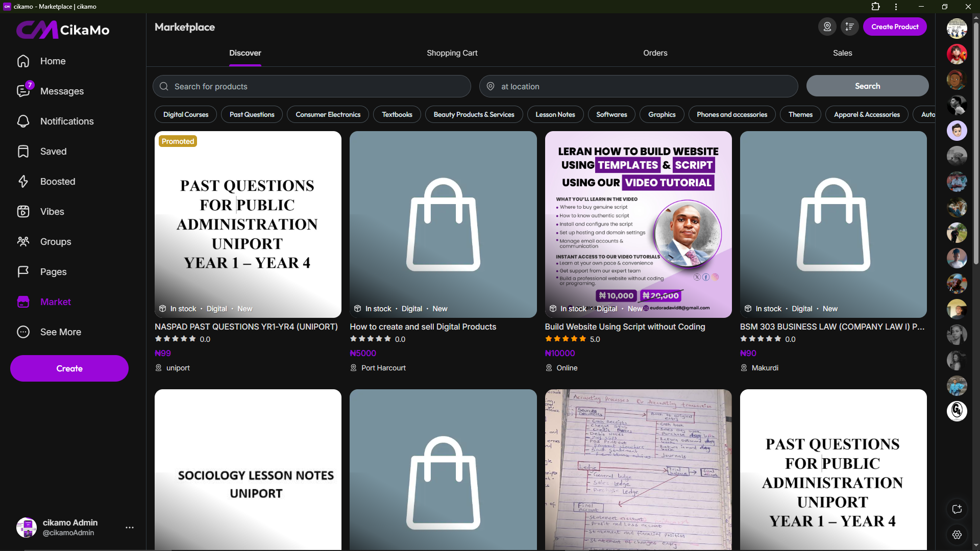Filter by the Past Questions category chip
This screenshot has height=551, width=980.
252,114
